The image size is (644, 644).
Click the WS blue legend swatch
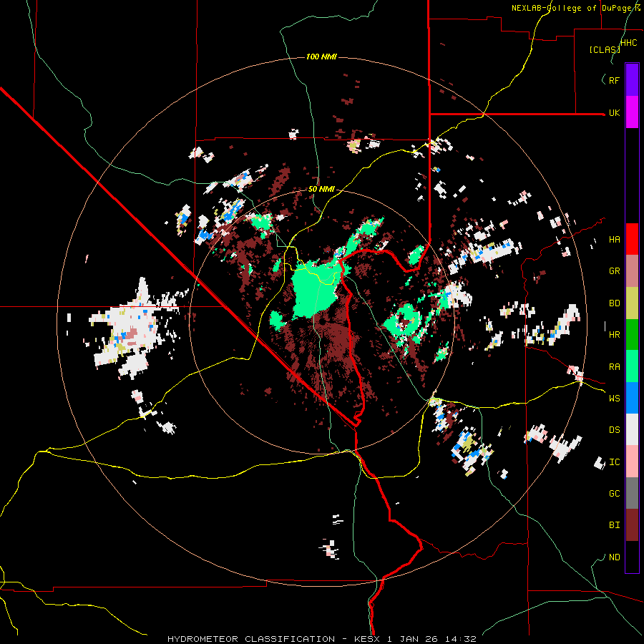pos(632,398)
